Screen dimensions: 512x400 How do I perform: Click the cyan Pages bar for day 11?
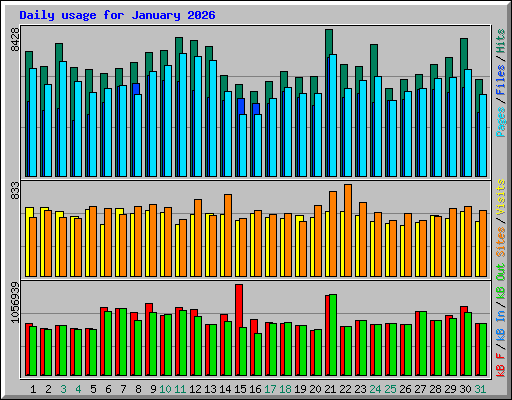(x=183, y=115)
